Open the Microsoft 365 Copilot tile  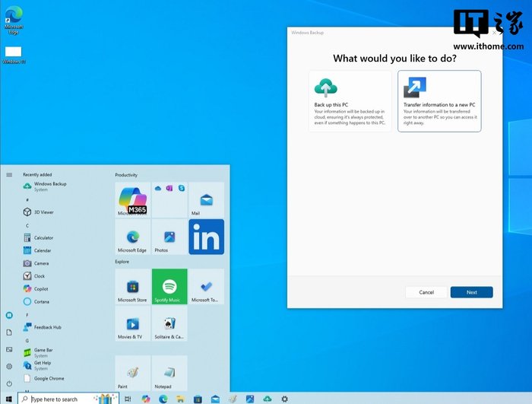point(132,200)
